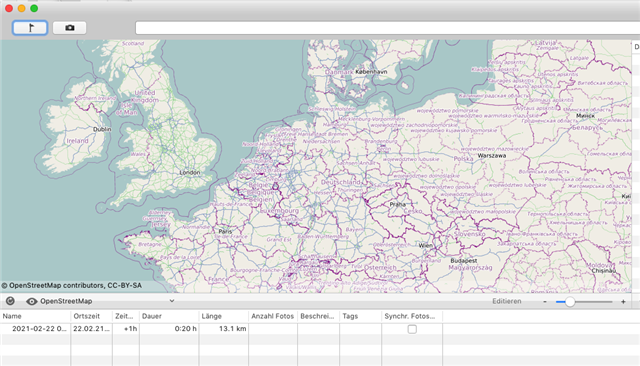Click the London label on the map
640x366 pixels.
click(x=190, y=173)
